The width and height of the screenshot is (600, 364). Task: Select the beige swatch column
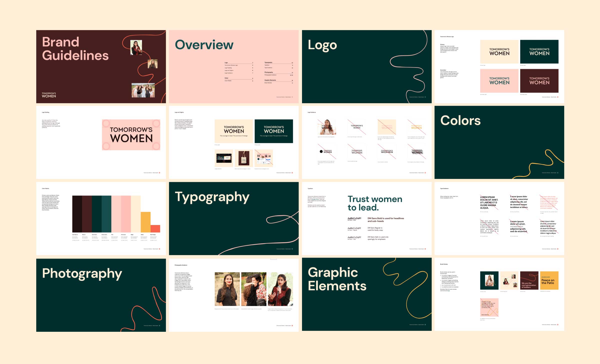pos(135,214)
